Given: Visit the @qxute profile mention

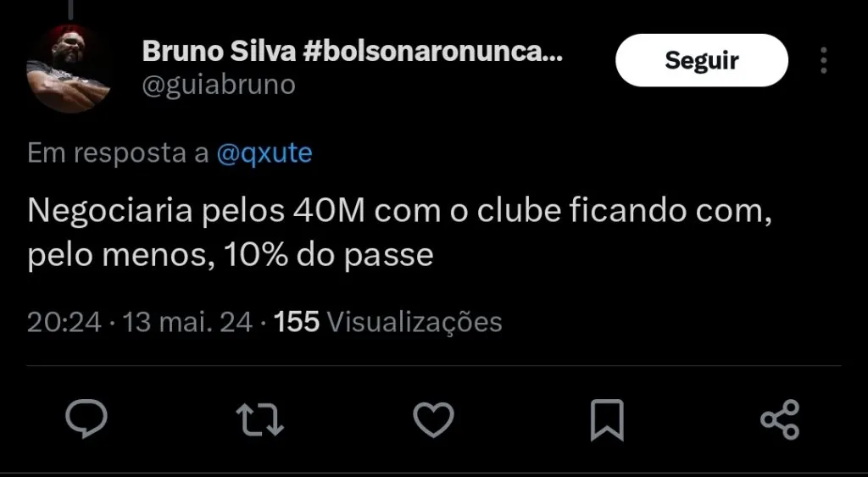Looking at the screenshot, I should pos(264,153).
